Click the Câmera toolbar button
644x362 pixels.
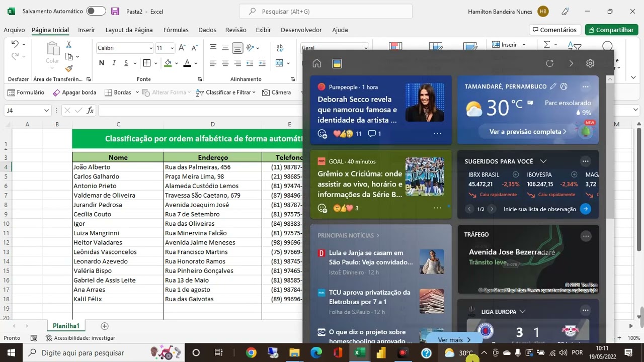point(277,93)
